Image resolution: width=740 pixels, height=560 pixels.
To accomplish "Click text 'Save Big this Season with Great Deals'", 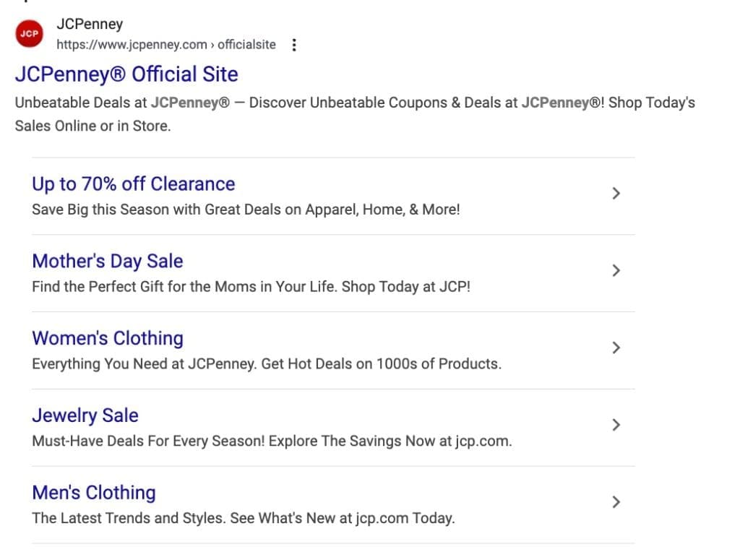I will click(156, 210).
